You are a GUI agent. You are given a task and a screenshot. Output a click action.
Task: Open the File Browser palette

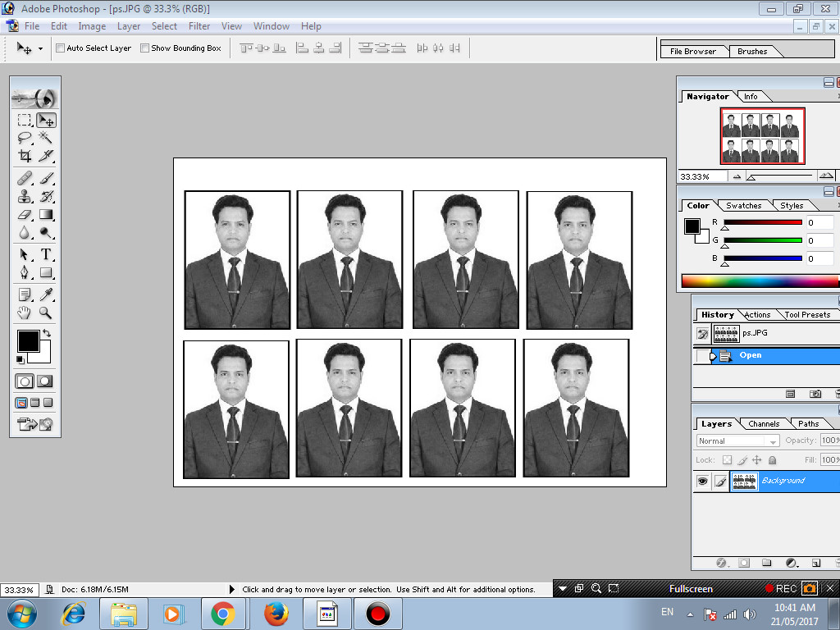tap(694, 50)
